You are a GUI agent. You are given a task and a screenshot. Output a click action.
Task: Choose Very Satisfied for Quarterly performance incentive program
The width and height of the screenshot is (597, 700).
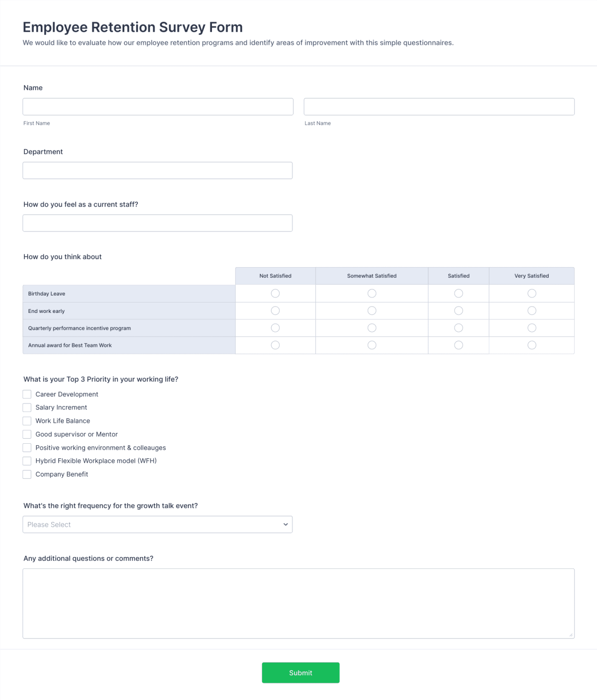point(531,327)
